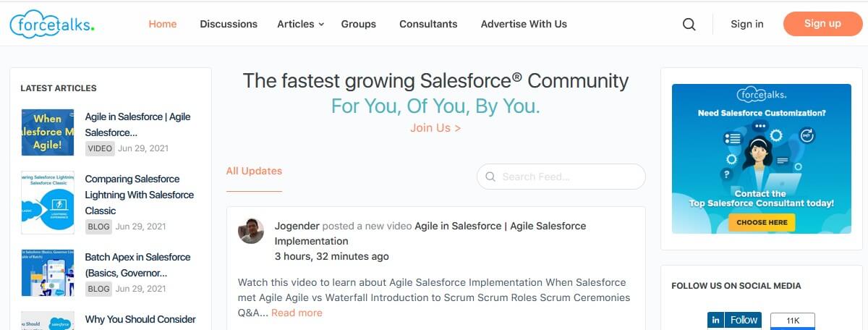This screenshot has width=868, height=330.
Task: Go to the Groups page
Action: (359, 24)
